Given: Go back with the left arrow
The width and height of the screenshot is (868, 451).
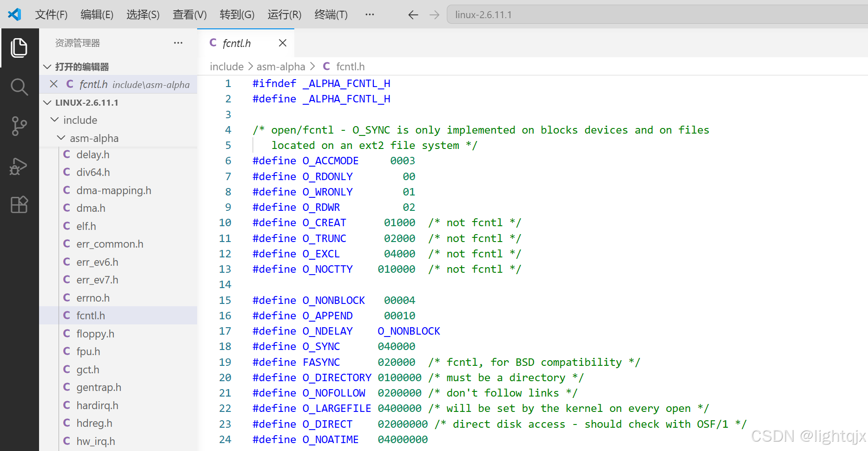Looking at the screenshot, I should pos(413,15).
